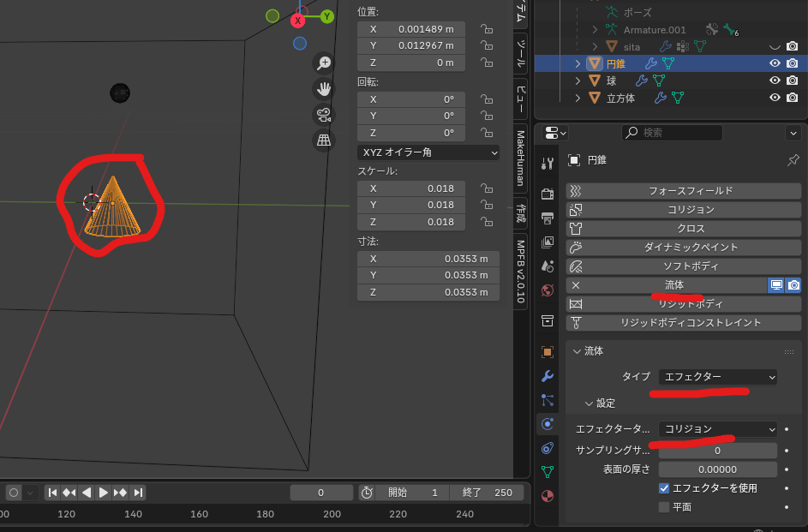Open the MakeHuman sidebar tab

520,158
